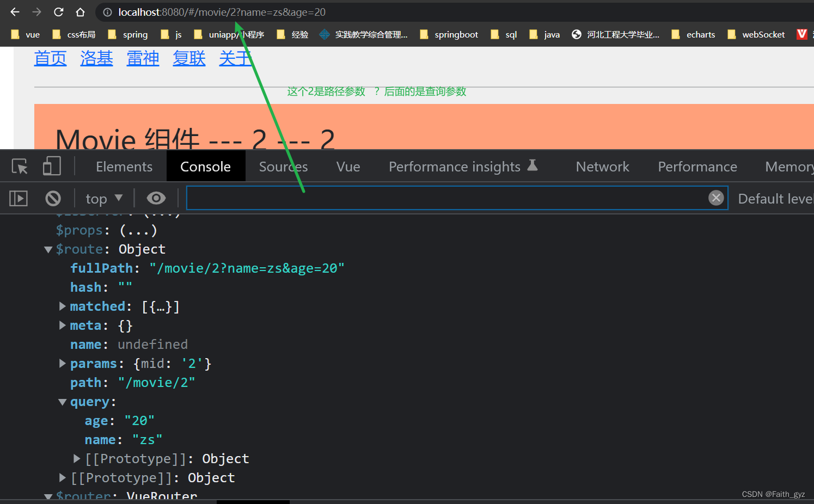Open the 经验 bookmark folder

292,34
